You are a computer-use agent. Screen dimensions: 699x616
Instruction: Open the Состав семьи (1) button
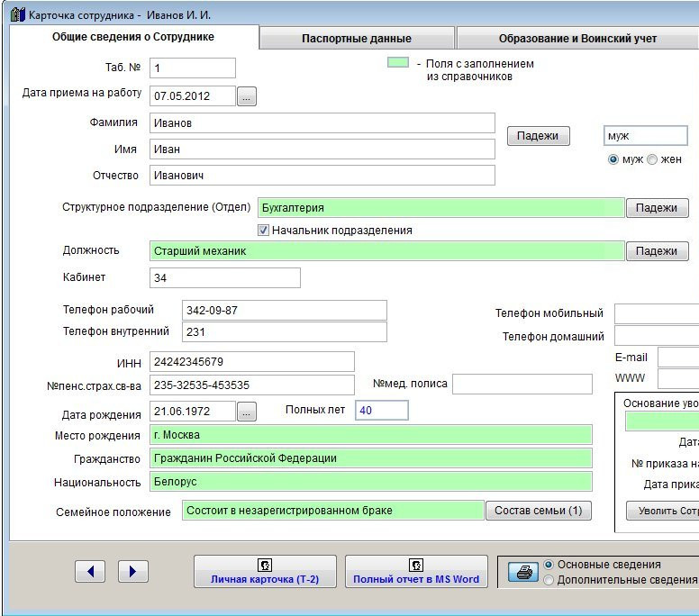click(539, 511)
